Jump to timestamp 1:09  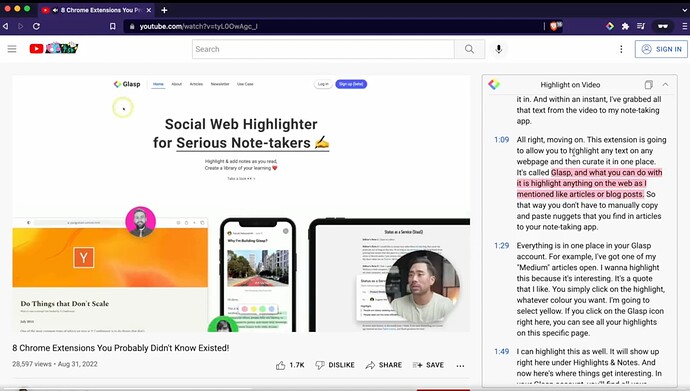(501, 140)
